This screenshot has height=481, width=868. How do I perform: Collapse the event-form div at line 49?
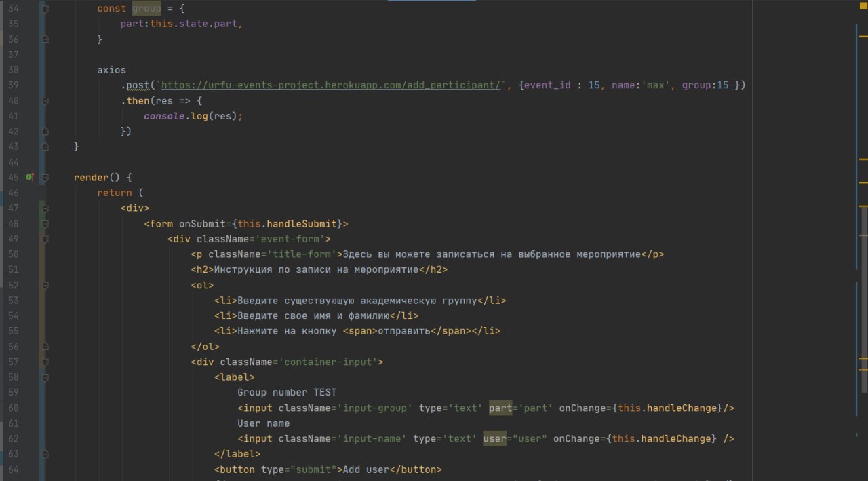click(45, 239)
